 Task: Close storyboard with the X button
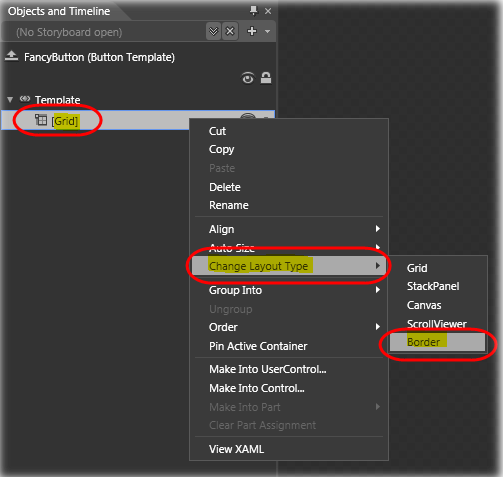[x=230, y=31]
